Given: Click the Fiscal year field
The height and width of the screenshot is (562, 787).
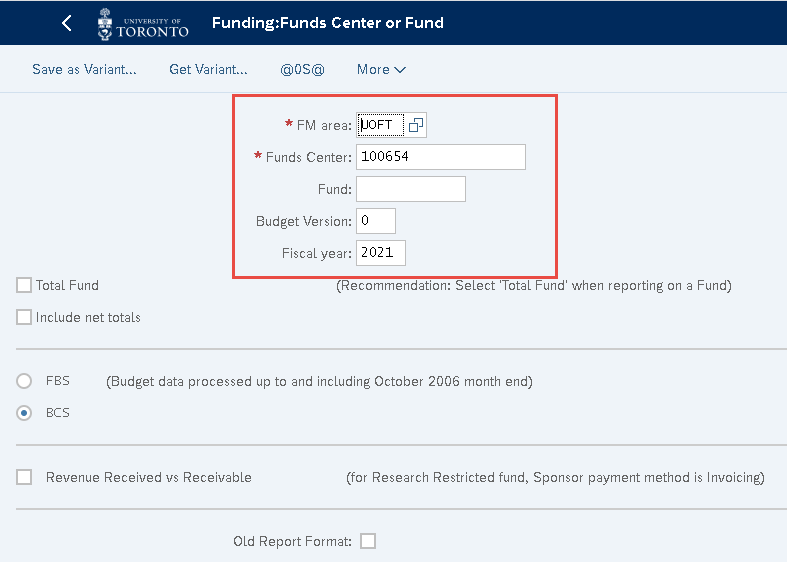Looking at the screenshot, I should 381,253.
